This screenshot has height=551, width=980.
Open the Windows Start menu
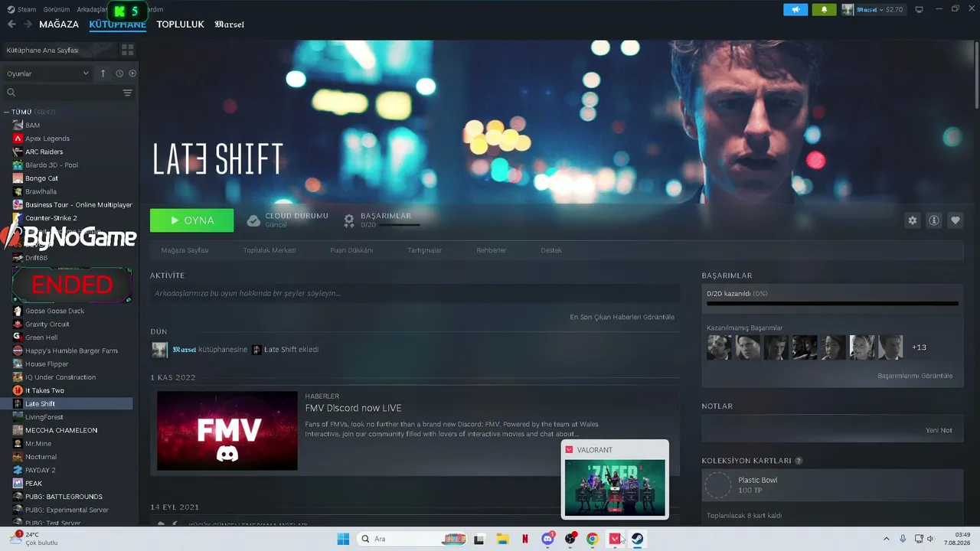(x=343, y=539)
